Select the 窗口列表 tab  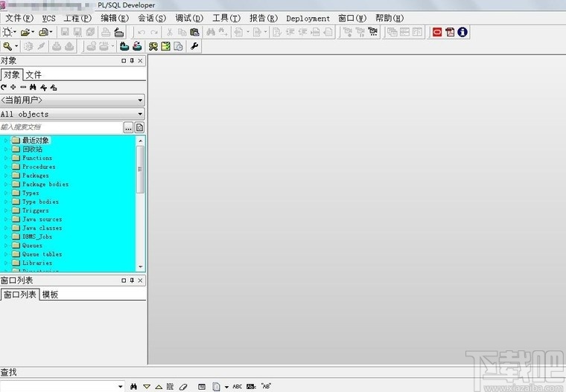point(20,295)
